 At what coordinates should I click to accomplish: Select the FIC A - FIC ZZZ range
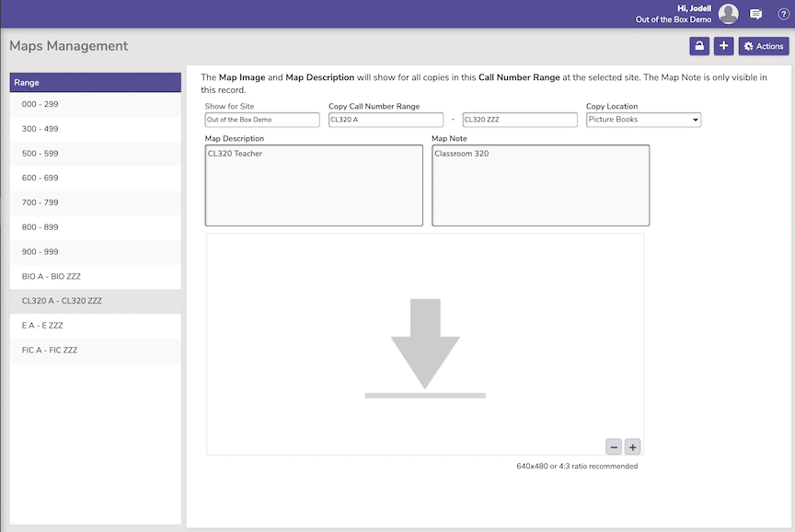[95, 351]
